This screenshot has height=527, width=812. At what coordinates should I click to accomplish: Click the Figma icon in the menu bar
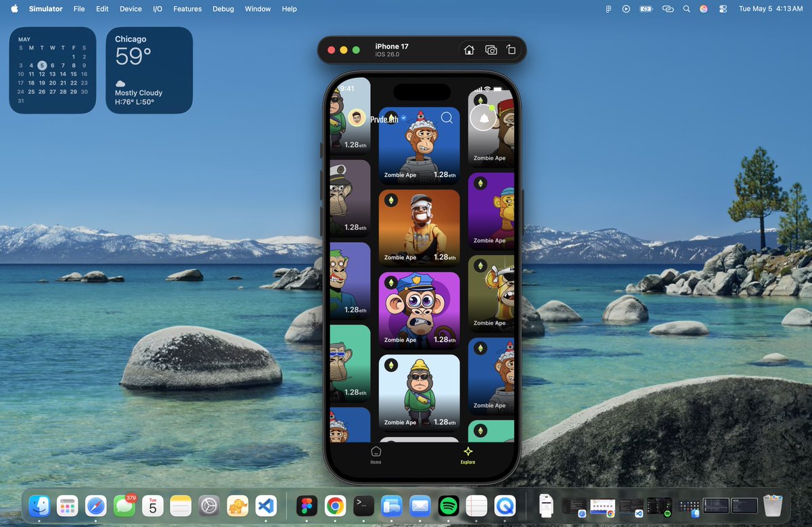click(x=609, y=9)
